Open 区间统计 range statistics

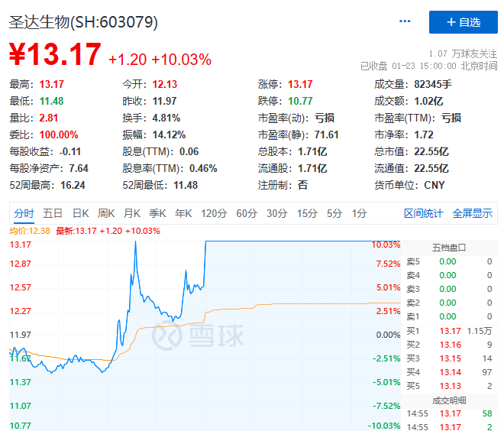tap(423, 213)
